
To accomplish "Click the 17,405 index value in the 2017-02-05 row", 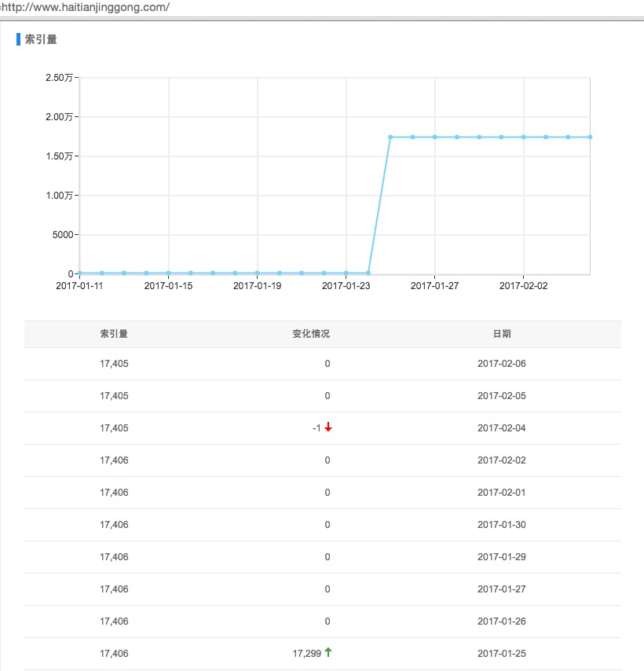I will click(114, 396).
